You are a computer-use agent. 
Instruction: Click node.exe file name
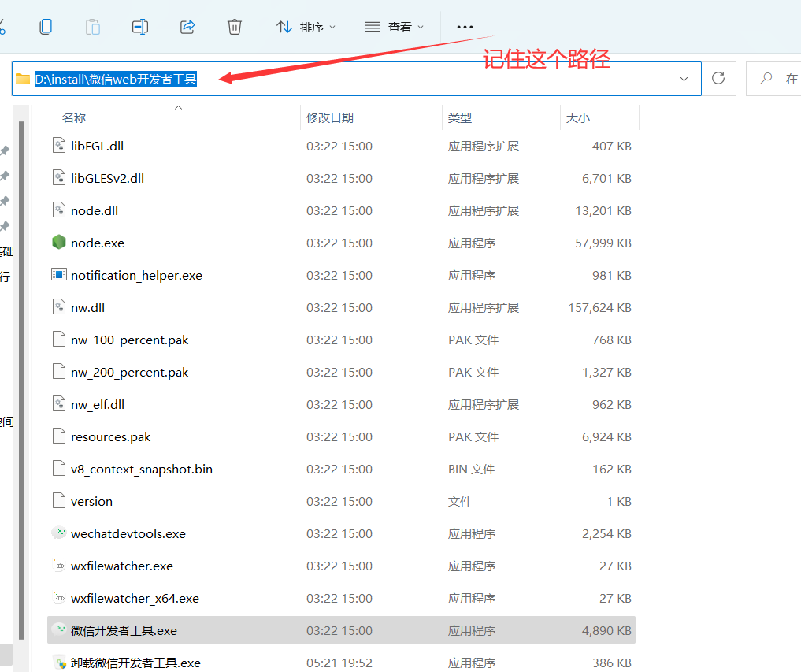(x=98, y=243)
